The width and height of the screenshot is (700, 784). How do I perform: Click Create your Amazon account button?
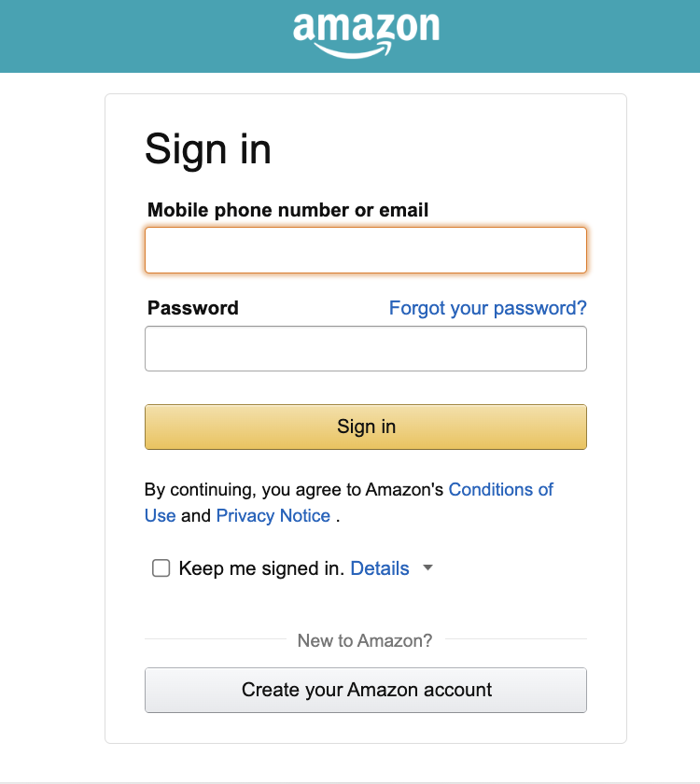[366, 691]
